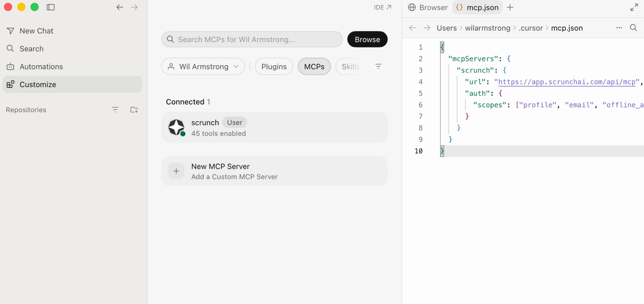Click the .cursor breadcrumb
The height and width of the screenshot is (304, 644).
coord(531,28)
